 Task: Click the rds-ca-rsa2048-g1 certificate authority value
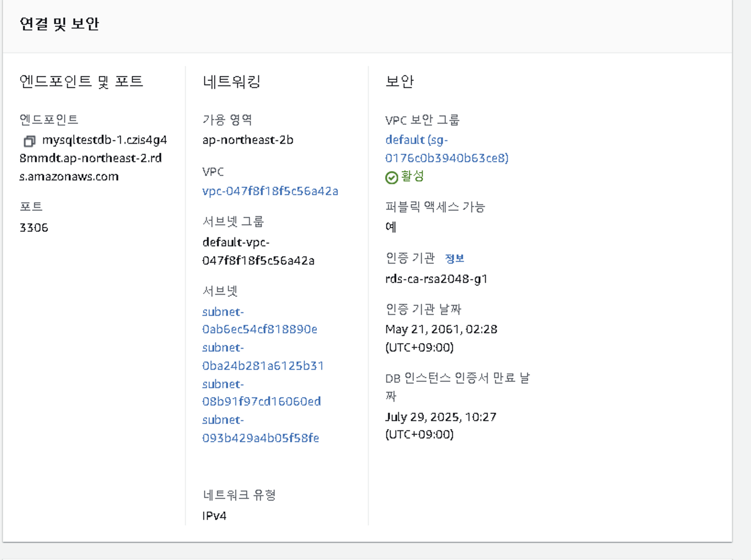coord(436,279)
